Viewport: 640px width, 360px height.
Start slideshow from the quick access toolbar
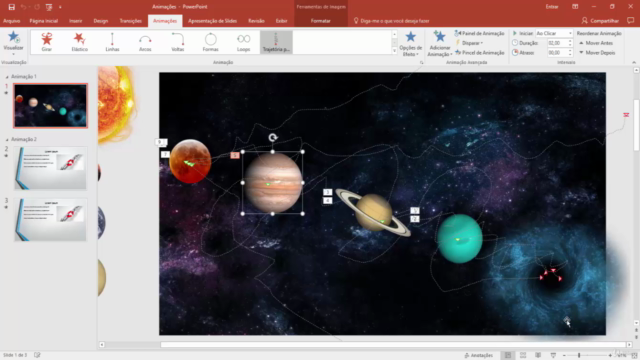(49, 7)
